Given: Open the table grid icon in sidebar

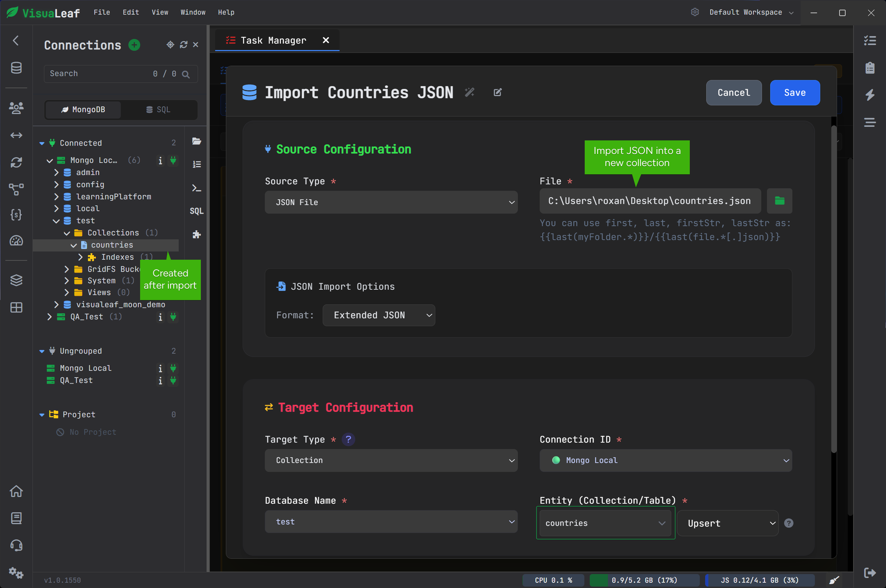Looking at the screenshot, I should 16,308.
